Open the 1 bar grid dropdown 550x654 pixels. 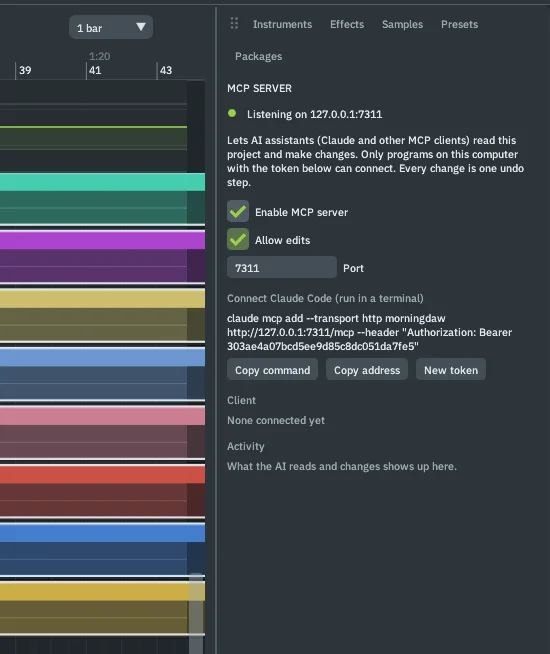(111, 28)
